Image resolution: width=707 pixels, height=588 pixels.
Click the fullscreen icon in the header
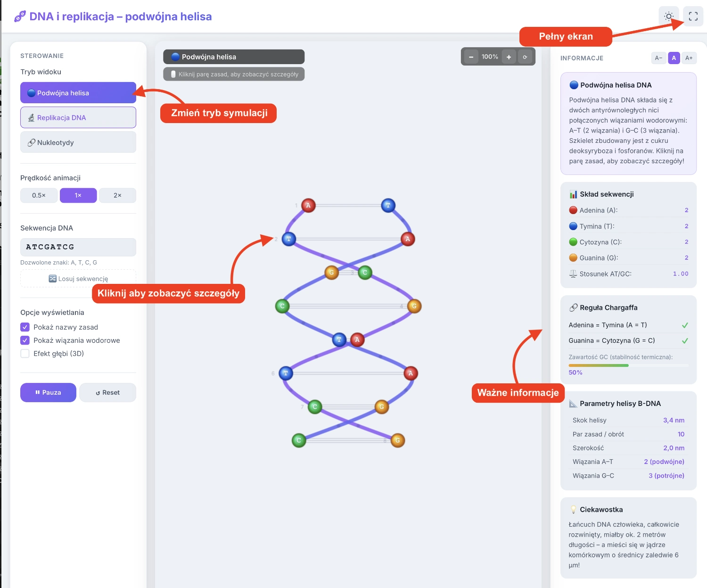click(x=693, y=17)
